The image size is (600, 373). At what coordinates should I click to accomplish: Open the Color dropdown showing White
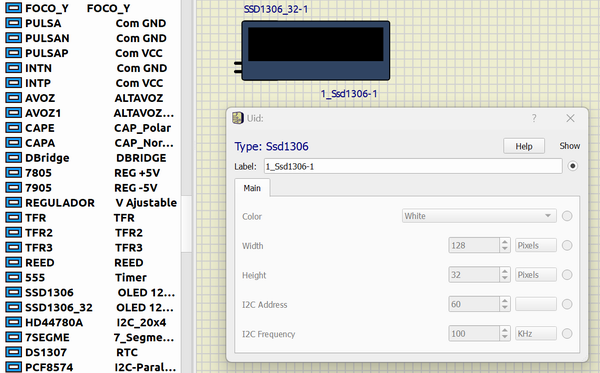479,216
